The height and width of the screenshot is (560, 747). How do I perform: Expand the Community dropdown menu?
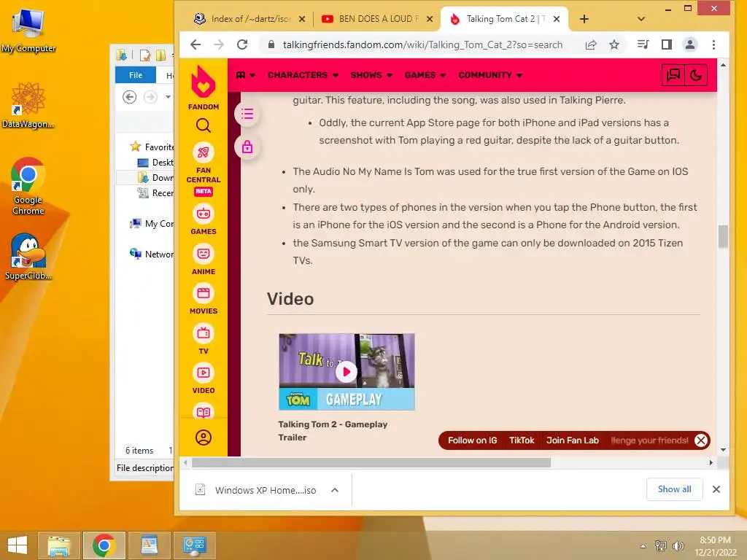click(490, 75)
